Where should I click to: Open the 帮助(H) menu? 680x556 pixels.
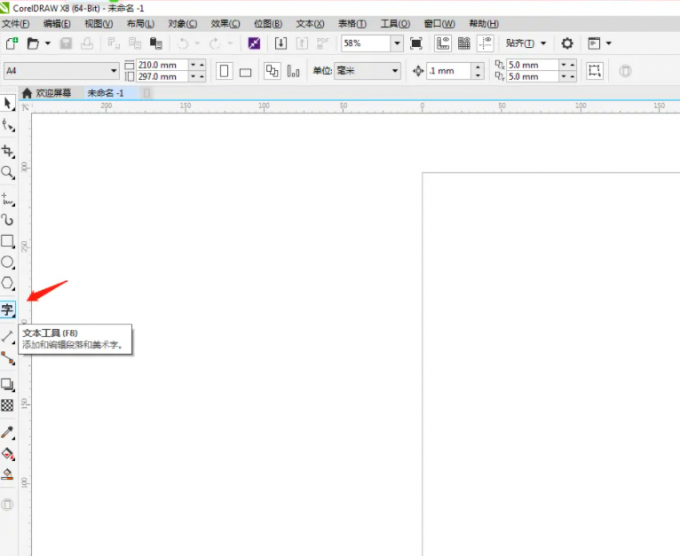tap(482, 23)
